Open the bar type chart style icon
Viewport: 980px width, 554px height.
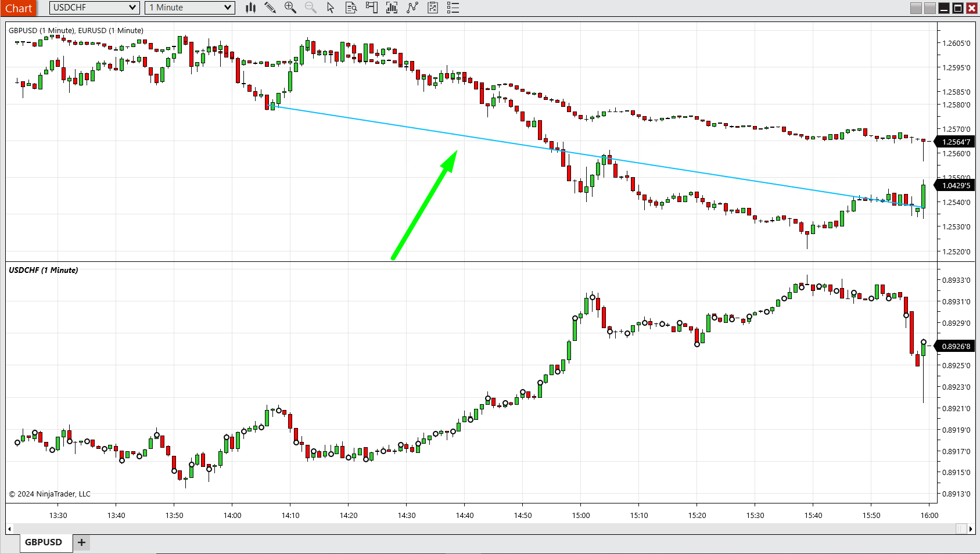[x=250, y=8]
